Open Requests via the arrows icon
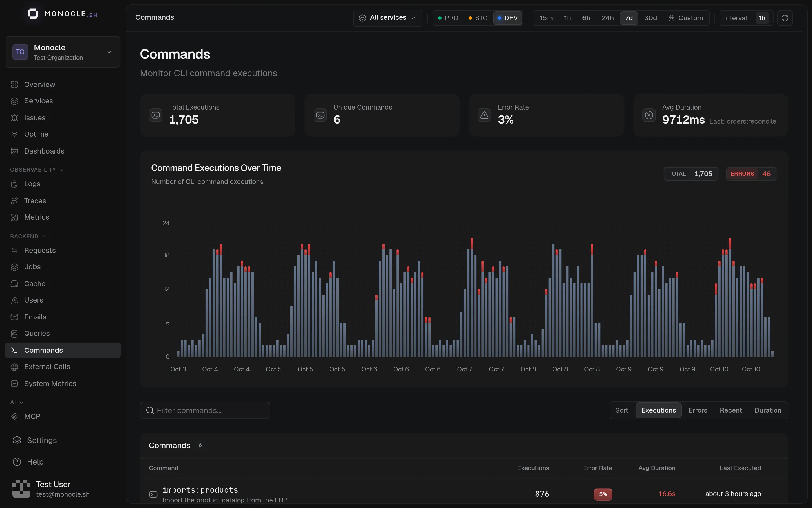812x508 pixels. (14, 250)
